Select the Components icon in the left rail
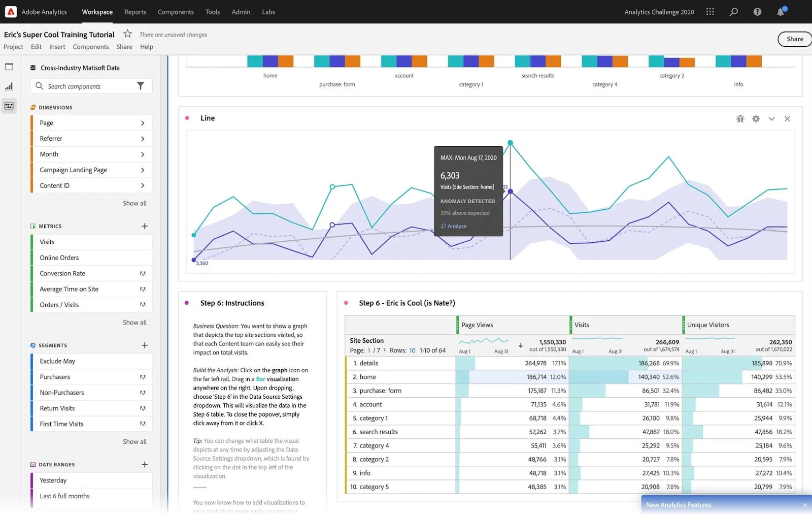The image size is (812, 515). (9, 106)
